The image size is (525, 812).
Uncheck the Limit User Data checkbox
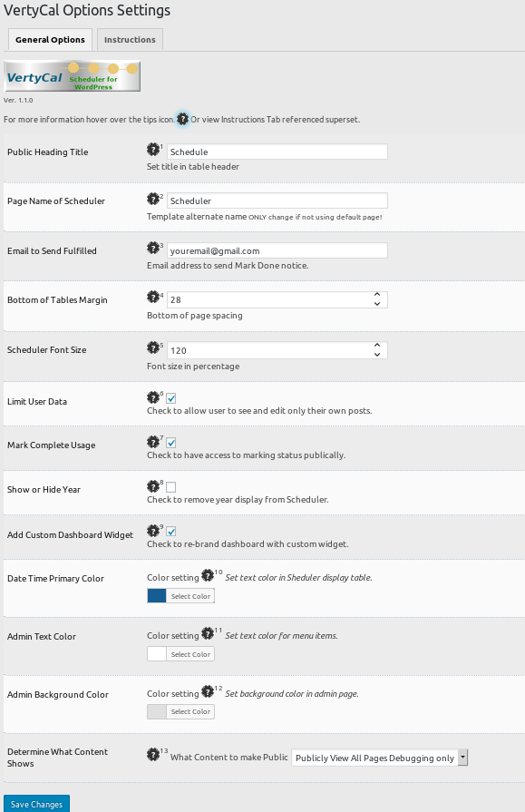[x=171, y=398]
